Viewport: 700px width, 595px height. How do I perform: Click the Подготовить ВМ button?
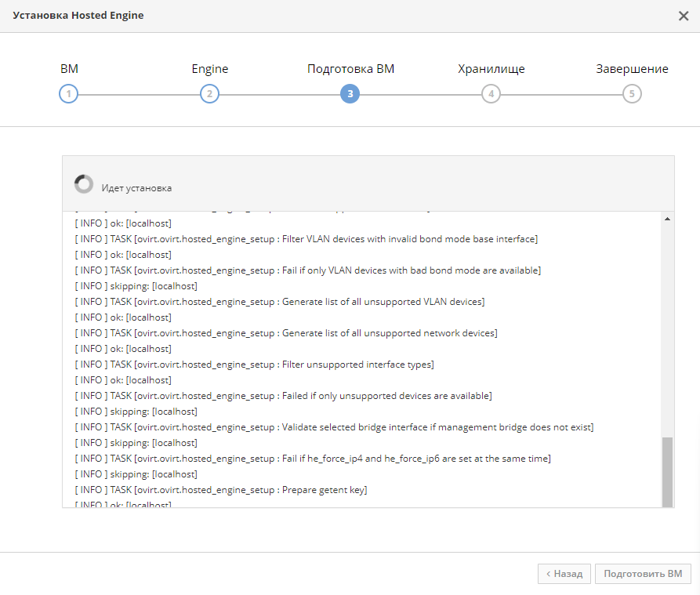[x=643, y=574]
